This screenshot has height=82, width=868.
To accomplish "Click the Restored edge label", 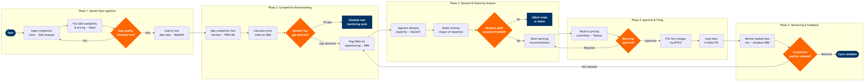I will 827,54.
